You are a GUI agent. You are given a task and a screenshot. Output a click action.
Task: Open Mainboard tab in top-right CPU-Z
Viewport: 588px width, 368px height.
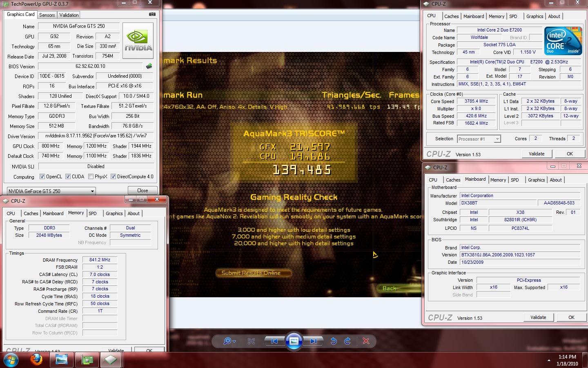tap(474, 16)
